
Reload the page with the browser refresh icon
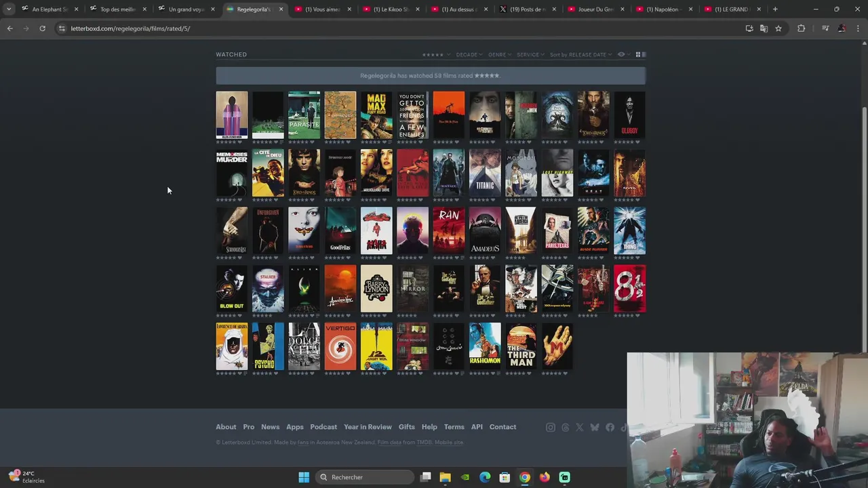pos(42,28)
